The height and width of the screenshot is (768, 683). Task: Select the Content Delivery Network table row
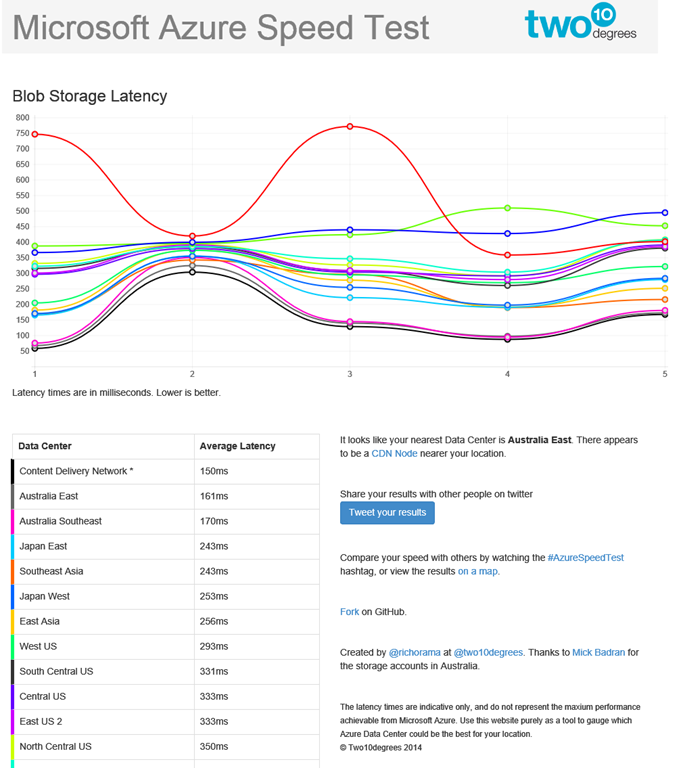[165, 471]
